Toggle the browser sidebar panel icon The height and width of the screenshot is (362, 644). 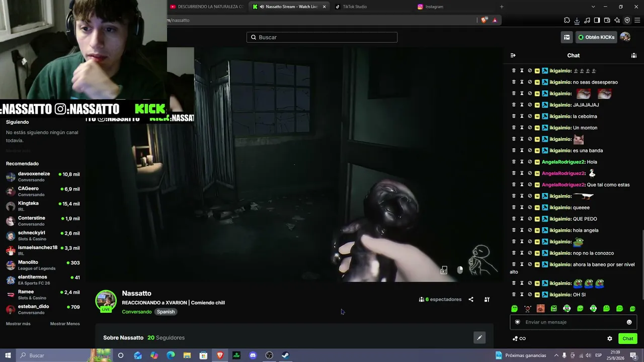pyautogui.click(x=597, y=20)
